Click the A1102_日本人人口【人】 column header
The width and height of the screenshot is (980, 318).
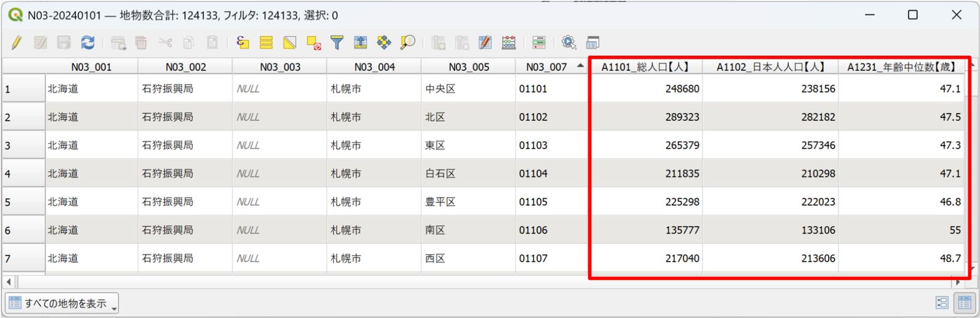[771, 67]
